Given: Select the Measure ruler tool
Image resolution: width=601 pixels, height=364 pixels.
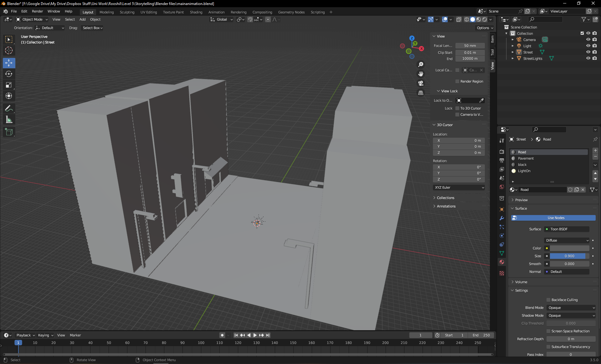Looking at the screenshot, I should (x=9, y=120).
